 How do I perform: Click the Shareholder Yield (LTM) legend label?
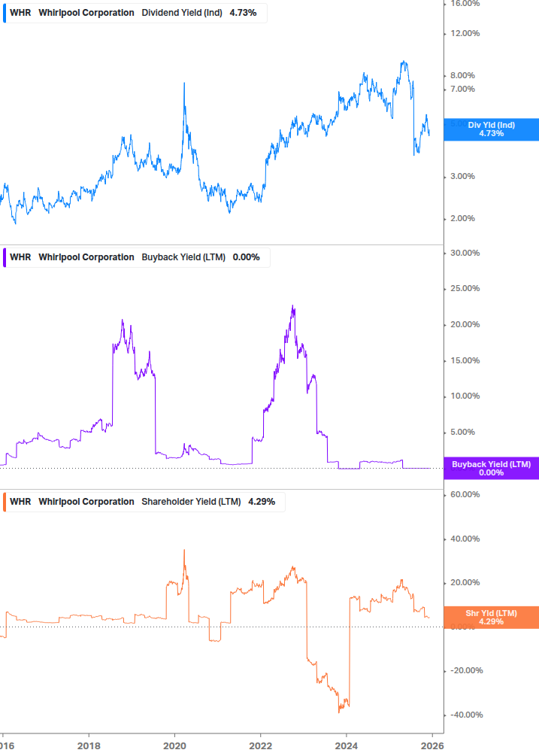tap(191, 502)
